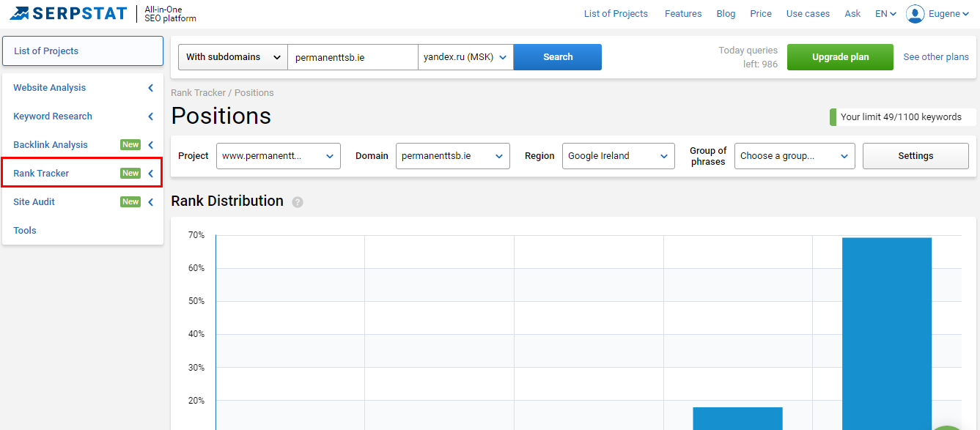
Task: Open the Features link in the header
Action: [683, 14]
